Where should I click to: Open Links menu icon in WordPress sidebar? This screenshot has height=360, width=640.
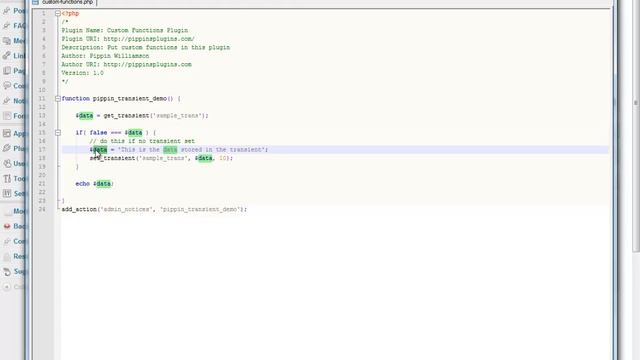tap(7, 56)
